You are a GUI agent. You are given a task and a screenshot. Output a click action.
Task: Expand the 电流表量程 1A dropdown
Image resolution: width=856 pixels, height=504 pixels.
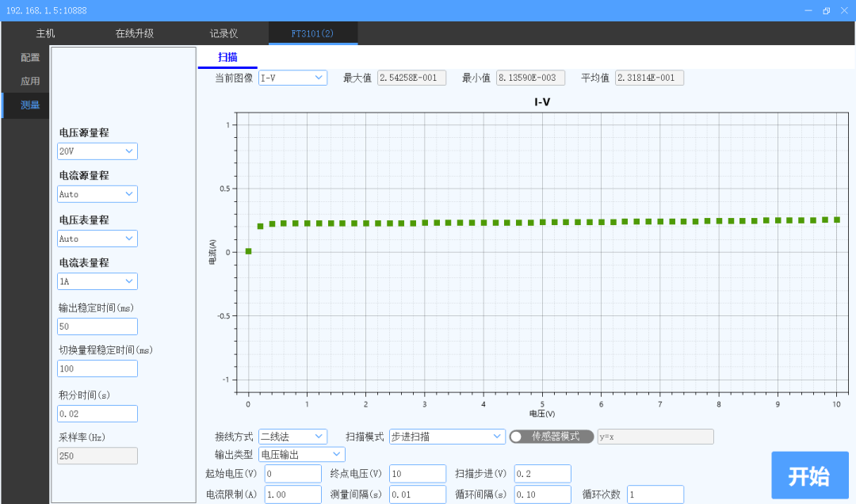[97, 281]
